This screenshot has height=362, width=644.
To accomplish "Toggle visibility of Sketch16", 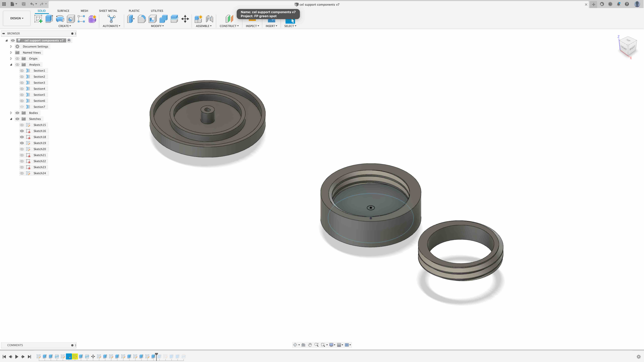I will pos(22,131).
